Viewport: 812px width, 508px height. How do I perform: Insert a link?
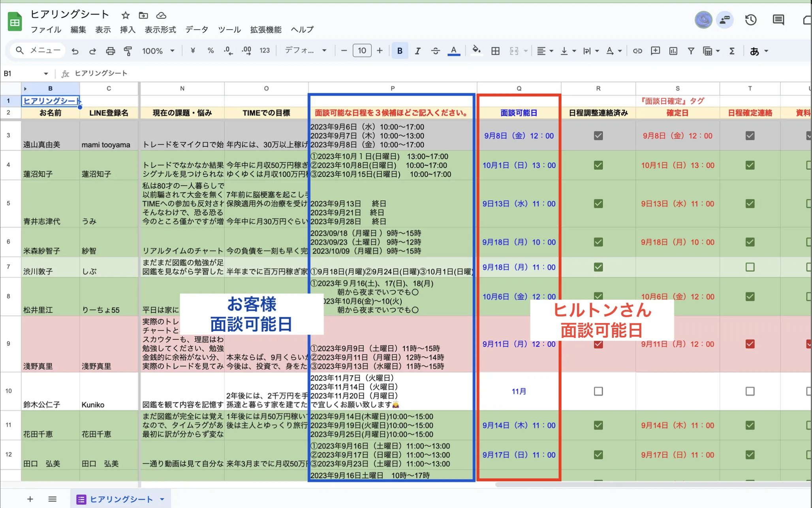[x=637, y=51]
